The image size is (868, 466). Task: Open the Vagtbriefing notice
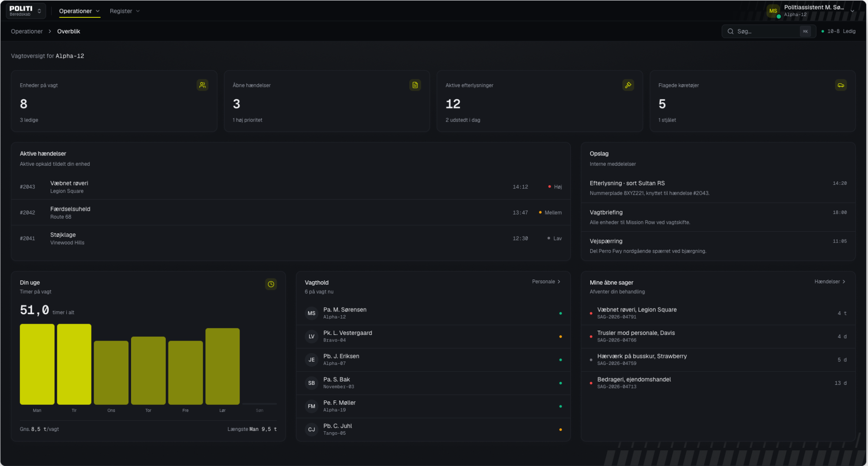718,217
